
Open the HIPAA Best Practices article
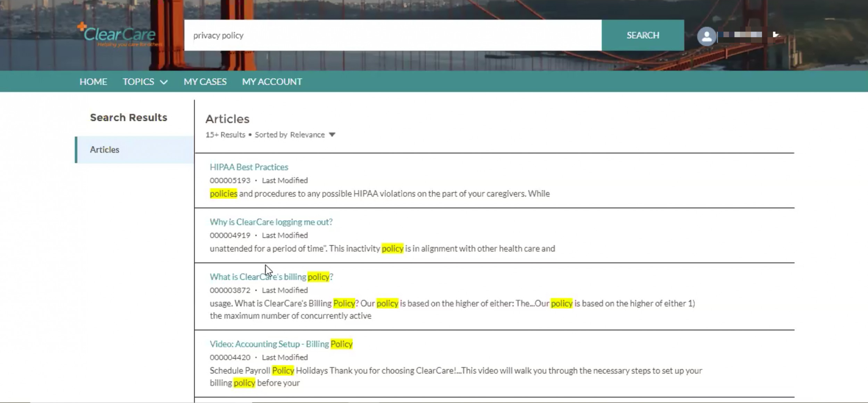249,167
